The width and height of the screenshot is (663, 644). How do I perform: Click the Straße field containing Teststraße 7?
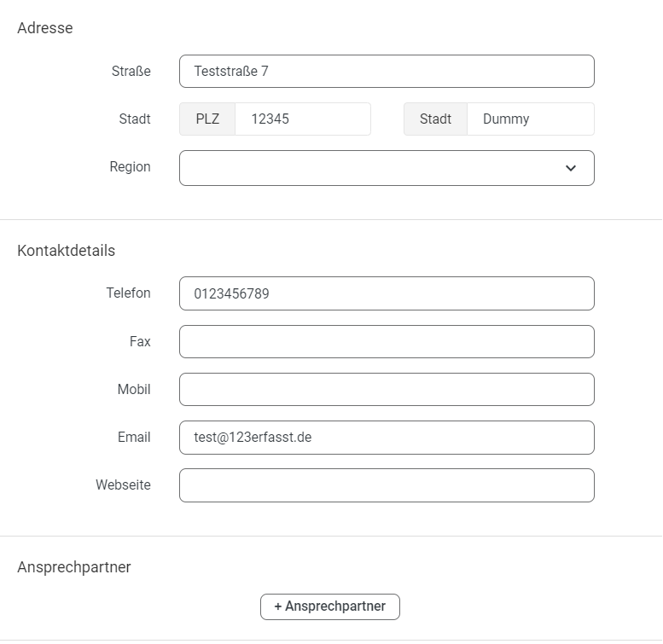387,71
